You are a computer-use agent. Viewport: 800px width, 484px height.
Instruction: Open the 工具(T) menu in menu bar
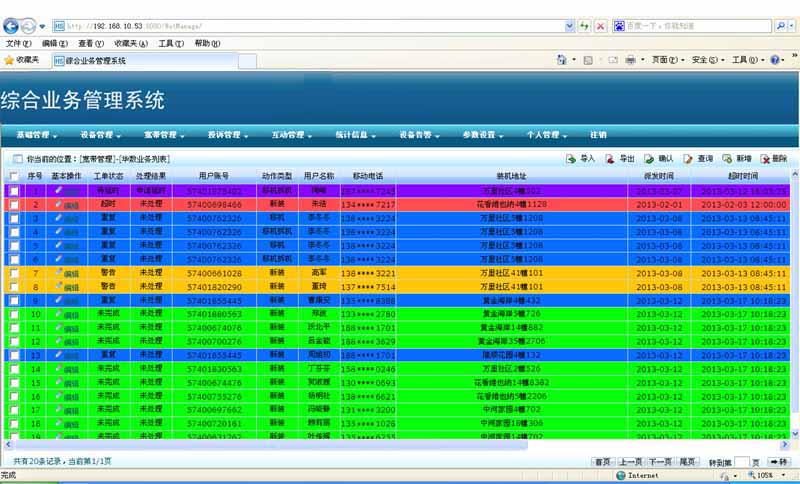pyautogui.click(x=171, y=44)
